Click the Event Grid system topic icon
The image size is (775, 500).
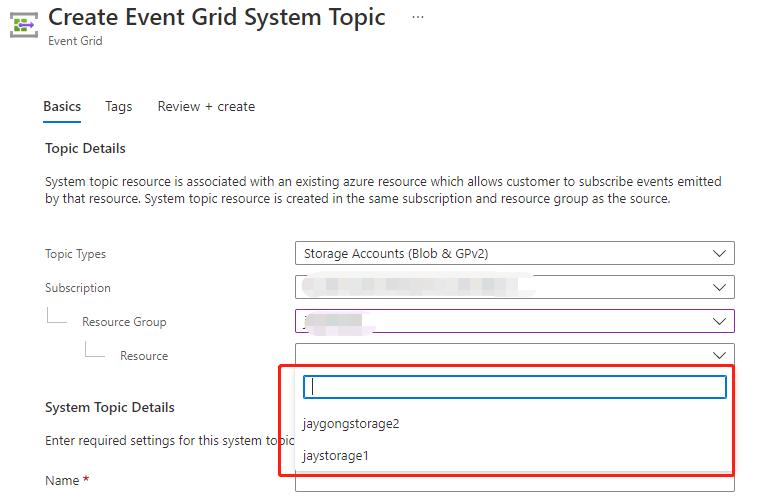23,25
